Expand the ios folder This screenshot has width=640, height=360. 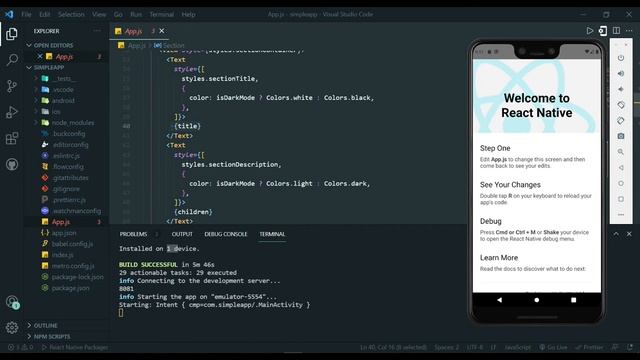36,111
